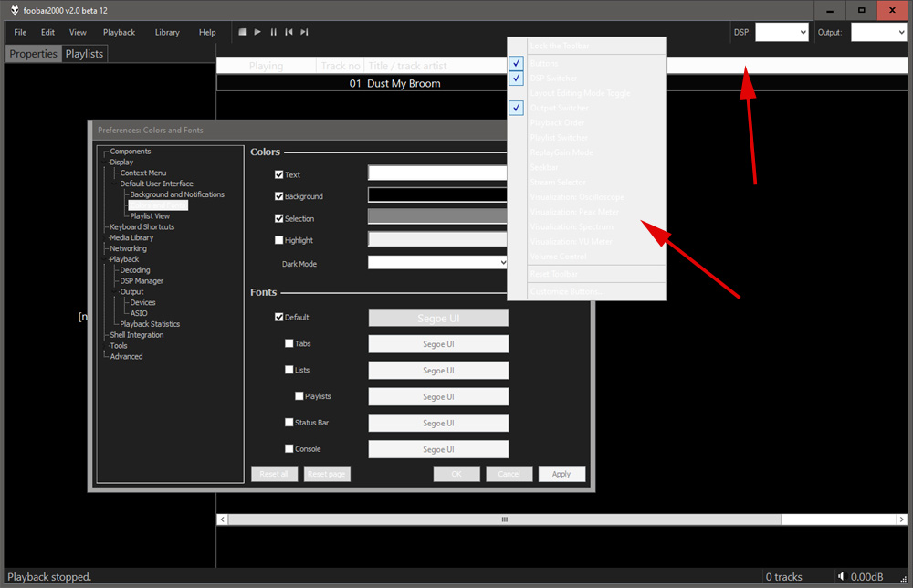Viewport: 913px width, 588px height.
Task: Click the Tabs font Segoe UI button
Action: coord(438,344)
